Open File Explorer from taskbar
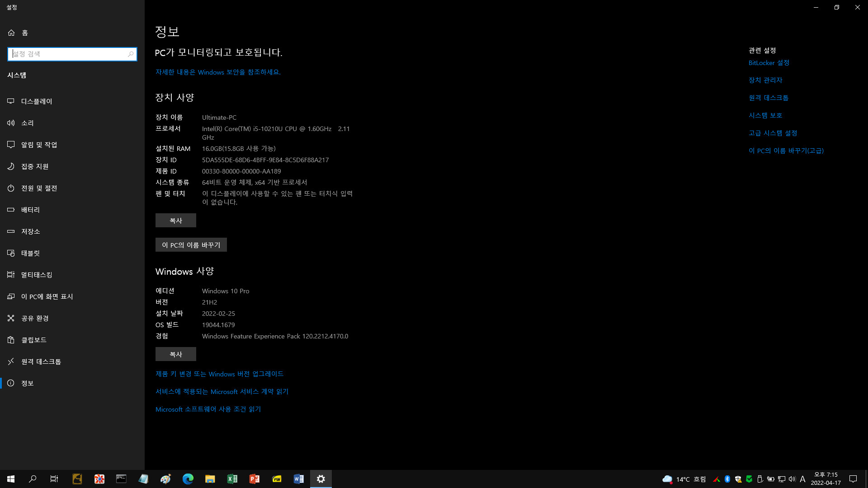868x488 pixels. [210, 479]
